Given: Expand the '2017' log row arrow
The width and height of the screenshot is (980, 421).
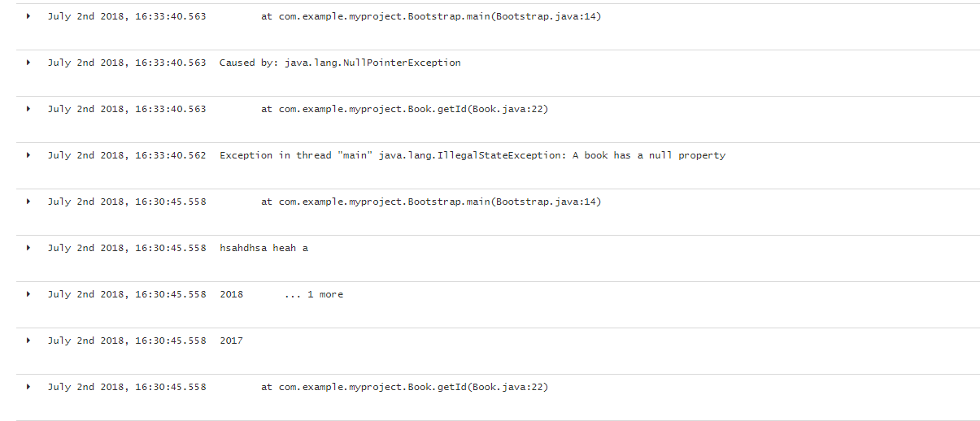Looking at the screenshot, I should pos(28,341).
